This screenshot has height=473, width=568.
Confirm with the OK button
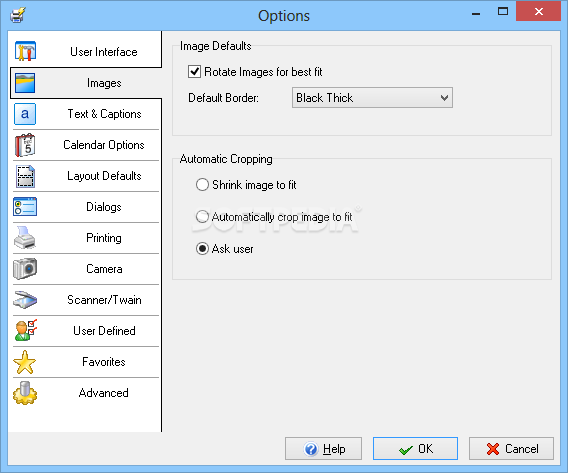(x=415, y=449)
